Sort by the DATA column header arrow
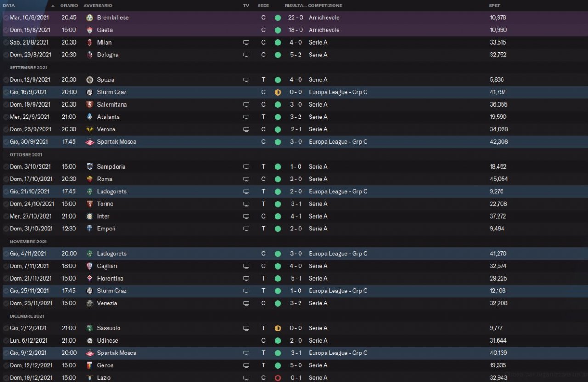Image resolution: width=588 pixels, height=382 pixels. coord(53,6)
